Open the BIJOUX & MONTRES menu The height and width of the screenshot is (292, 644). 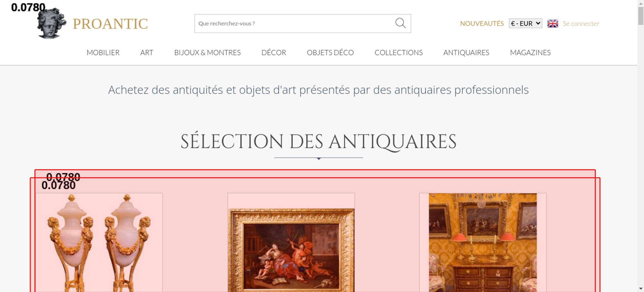pos(207,52)
